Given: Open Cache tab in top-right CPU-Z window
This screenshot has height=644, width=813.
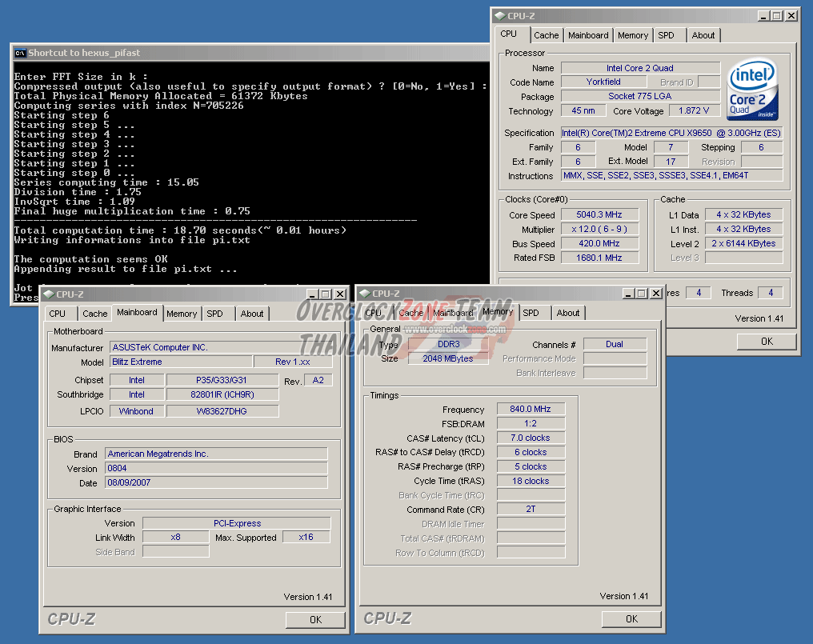Looking at the screenshot, I should tap(547, 35).
